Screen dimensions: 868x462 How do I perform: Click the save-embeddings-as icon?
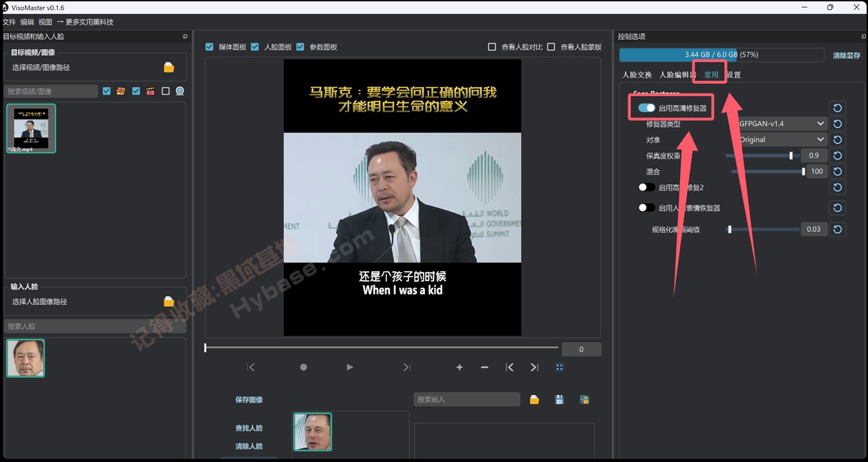tap(585, 400)
